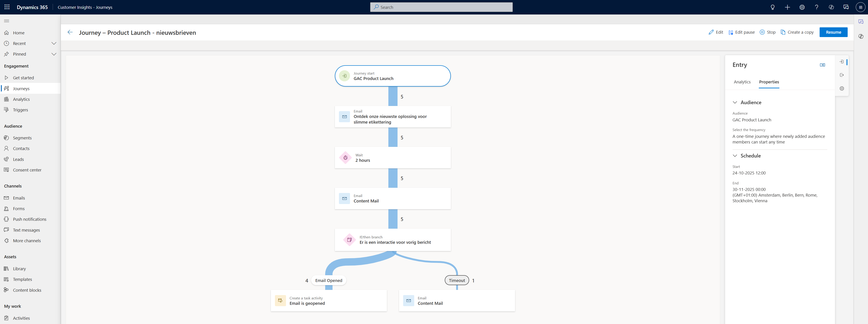Open the Content blocks library

pos(27,290)
